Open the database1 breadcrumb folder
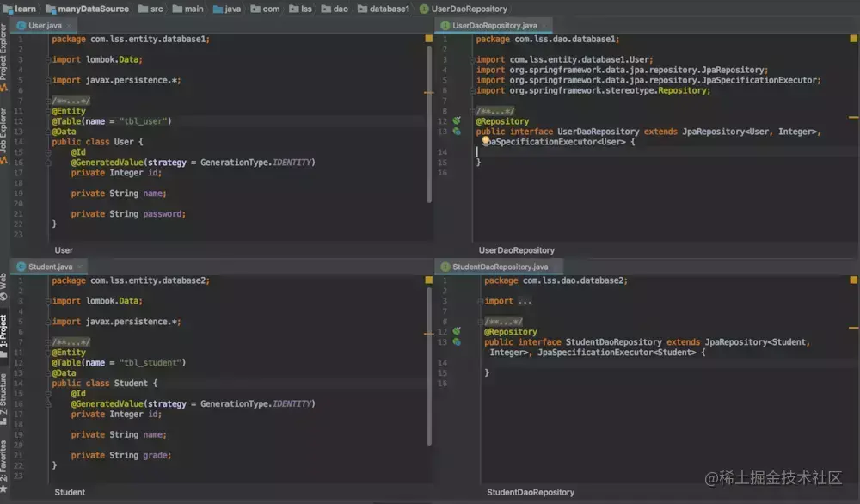The height and width of the screenshot is (504, 860). click(384, 9)
